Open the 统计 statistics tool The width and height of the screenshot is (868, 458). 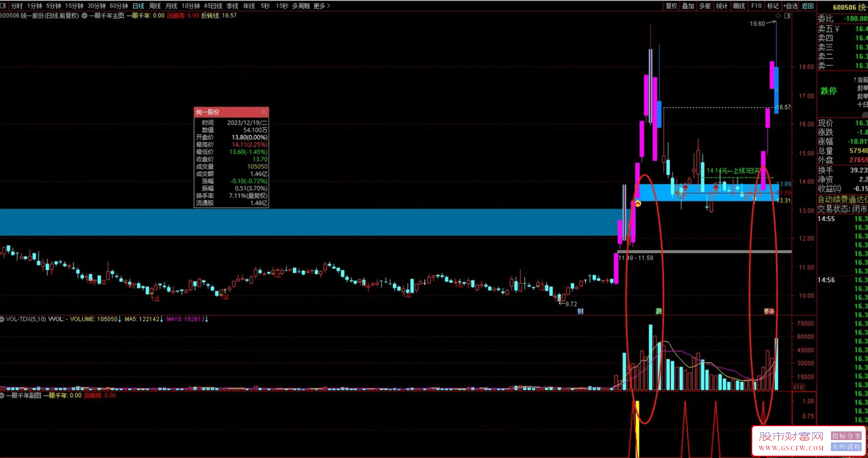click(722, 6)
